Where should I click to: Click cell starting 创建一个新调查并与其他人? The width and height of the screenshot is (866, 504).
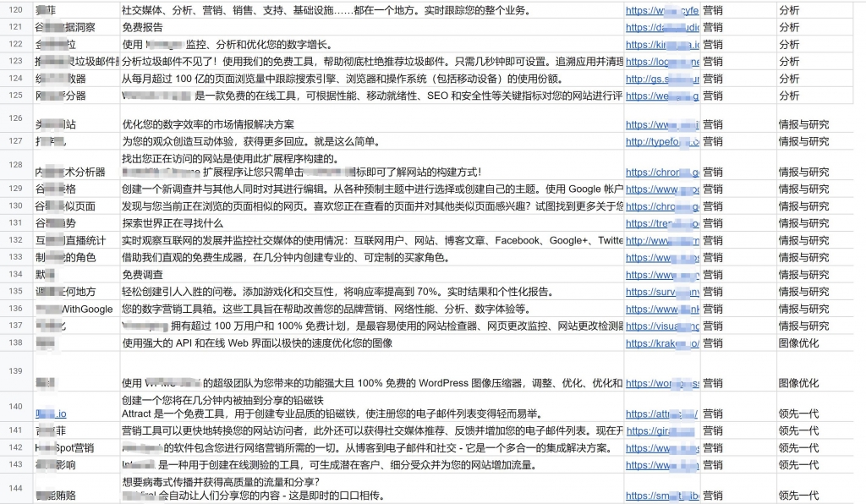pyautogui.click(x=372, y=189)
